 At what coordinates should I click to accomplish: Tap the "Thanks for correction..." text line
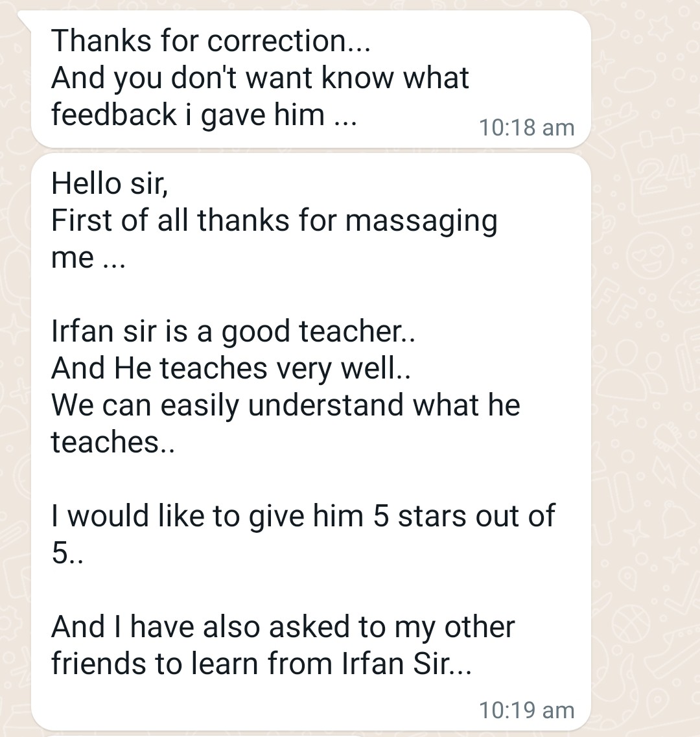coord(211,41)
